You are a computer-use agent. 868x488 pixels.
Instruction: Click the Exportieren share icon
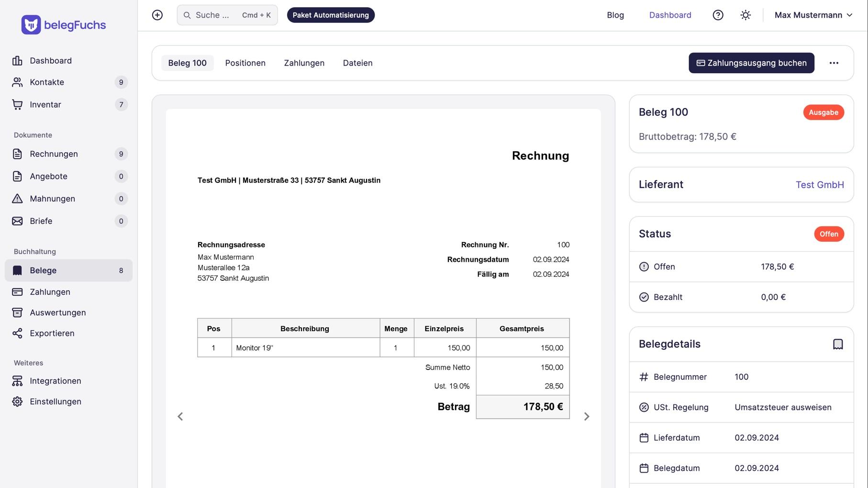[17, 333]
